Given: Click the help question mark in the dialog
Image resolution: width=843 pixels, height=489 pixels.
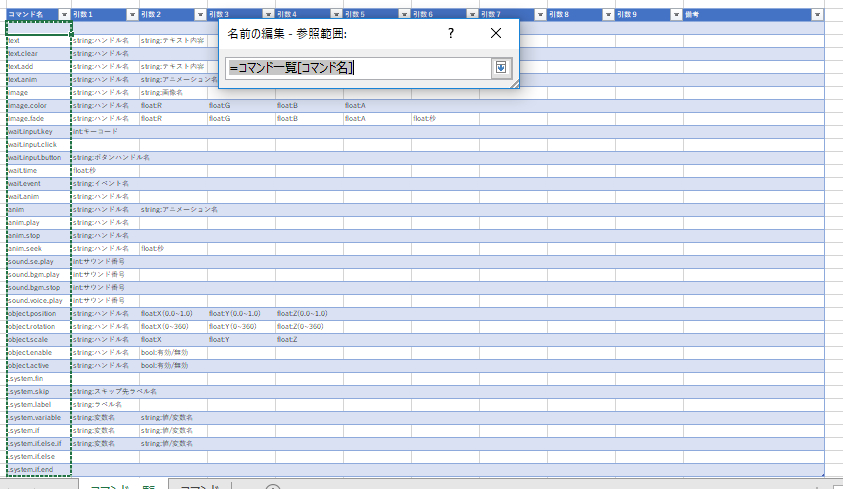Looking at the screenshot, I should [x=451, y=33].
